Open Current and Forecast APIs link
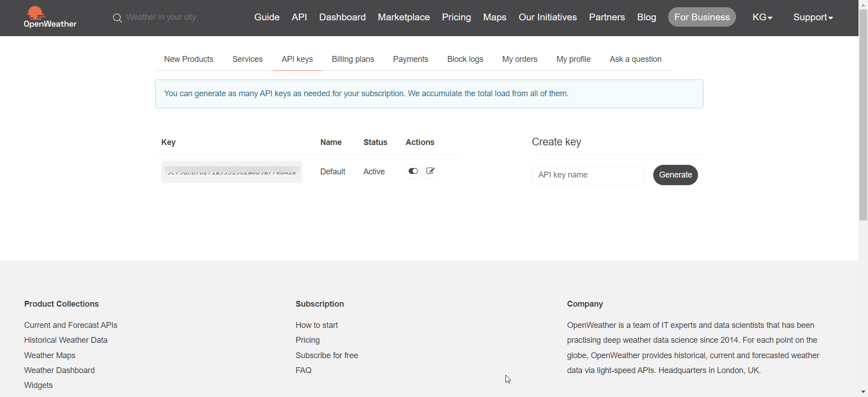 [x=71, y=325]
